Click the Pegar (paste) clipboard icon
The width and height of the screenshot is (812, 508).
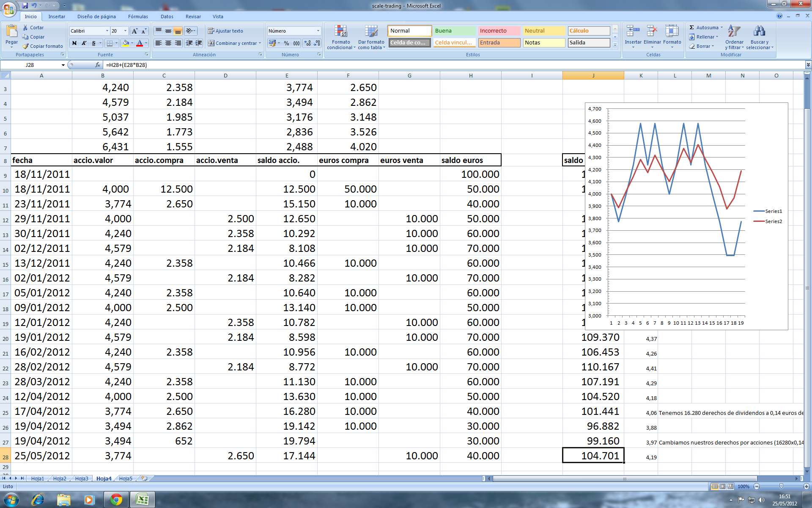(11, 32)
